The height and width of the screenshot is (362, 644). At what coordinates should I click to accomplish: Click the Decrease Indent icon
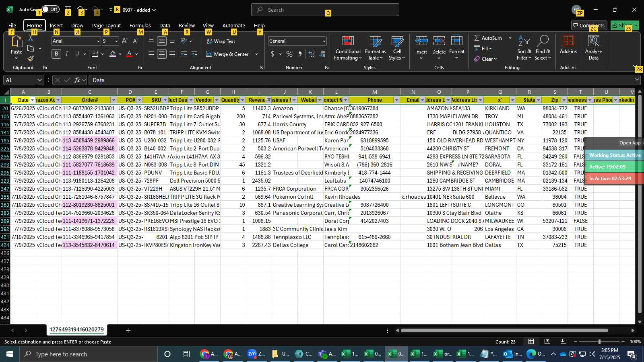coord(184,54)
